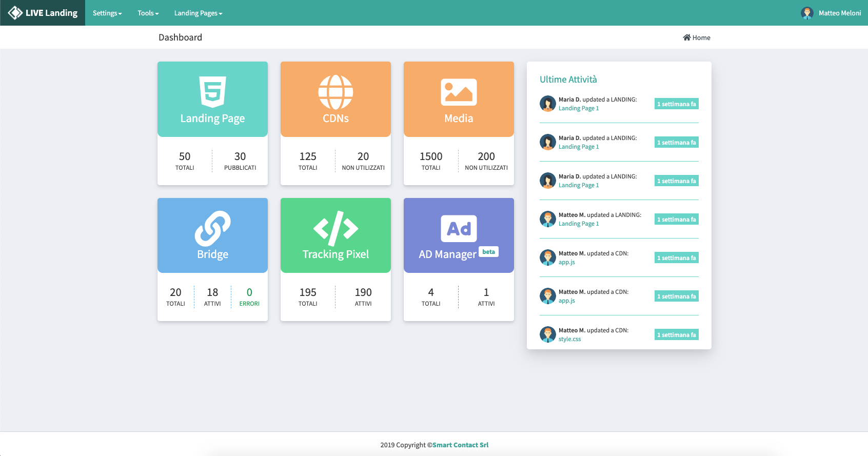Click the LIVE Landing brand text
Screen dimensions: 868x456
click(51, 13)
